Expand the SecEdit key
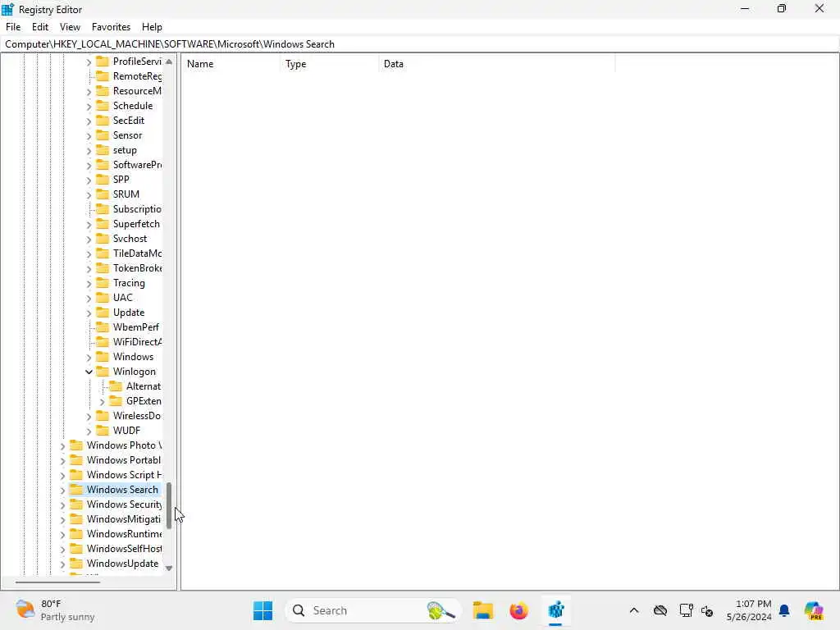 click(x=89, y=121)
